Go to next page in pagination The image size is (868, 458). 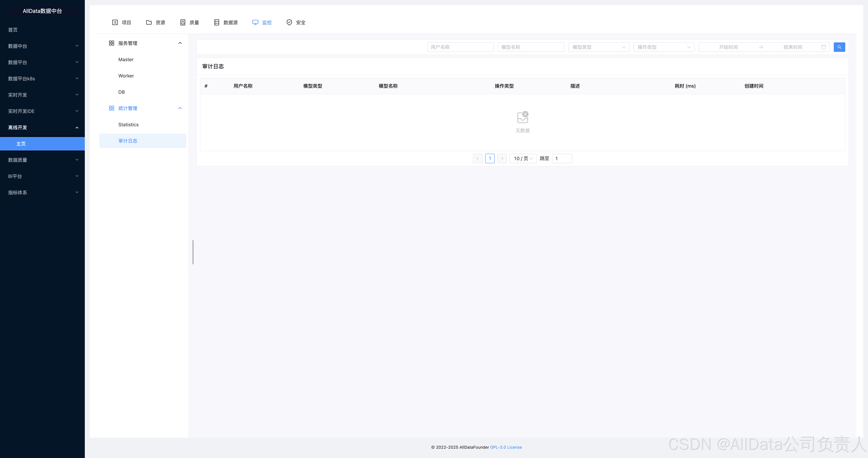point(502,159)
